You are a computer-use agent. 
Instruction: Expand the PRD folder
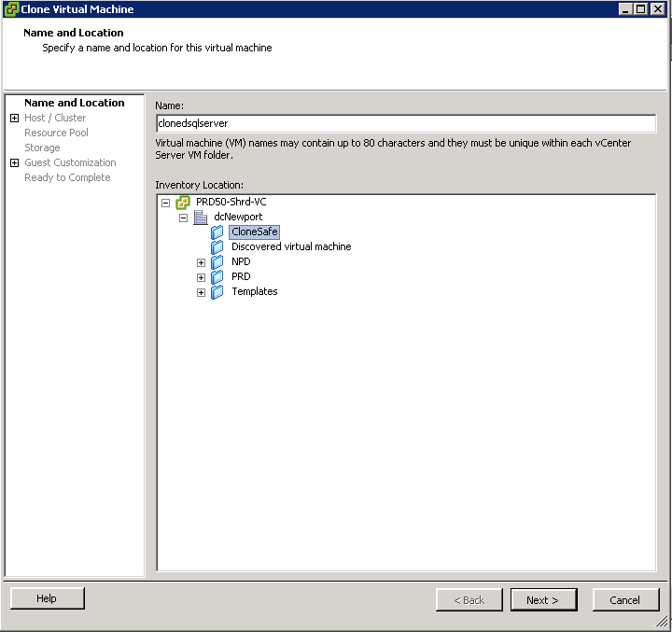point(201,277)
